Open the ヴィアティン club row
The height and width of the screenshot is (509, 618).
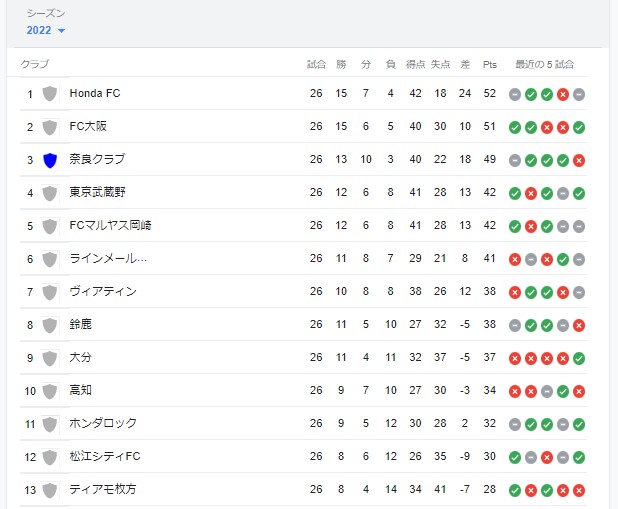tap(303, 291)
